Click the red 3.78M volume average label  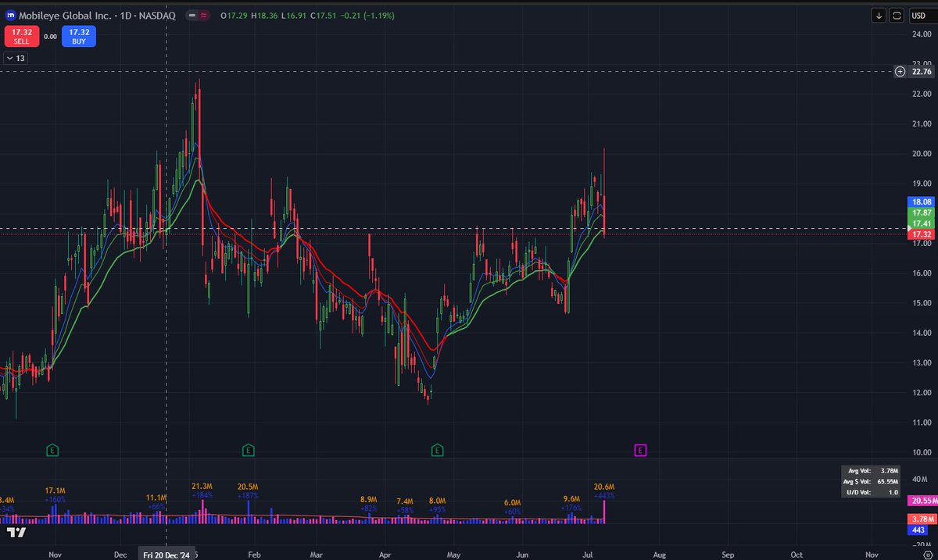tap(922, 519)
